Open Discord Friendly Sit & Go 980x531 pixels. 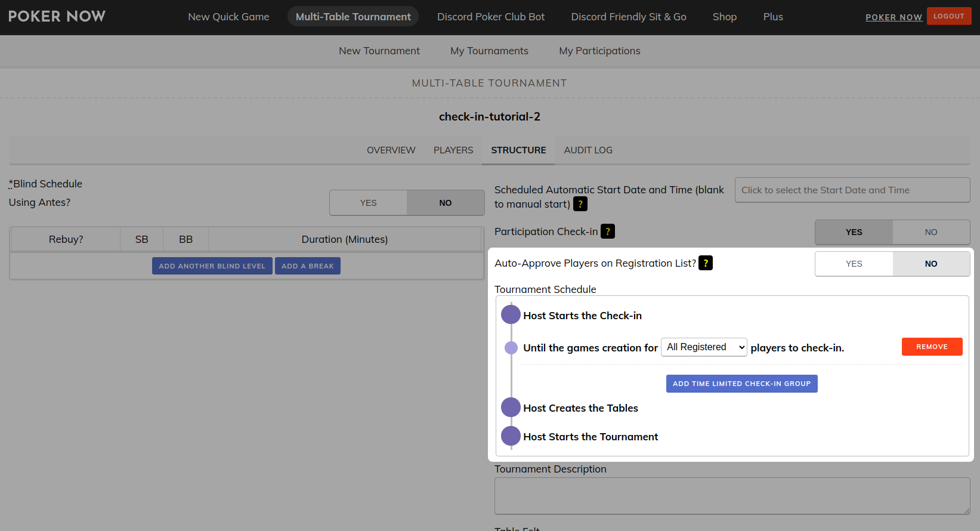tap(629, 17)
